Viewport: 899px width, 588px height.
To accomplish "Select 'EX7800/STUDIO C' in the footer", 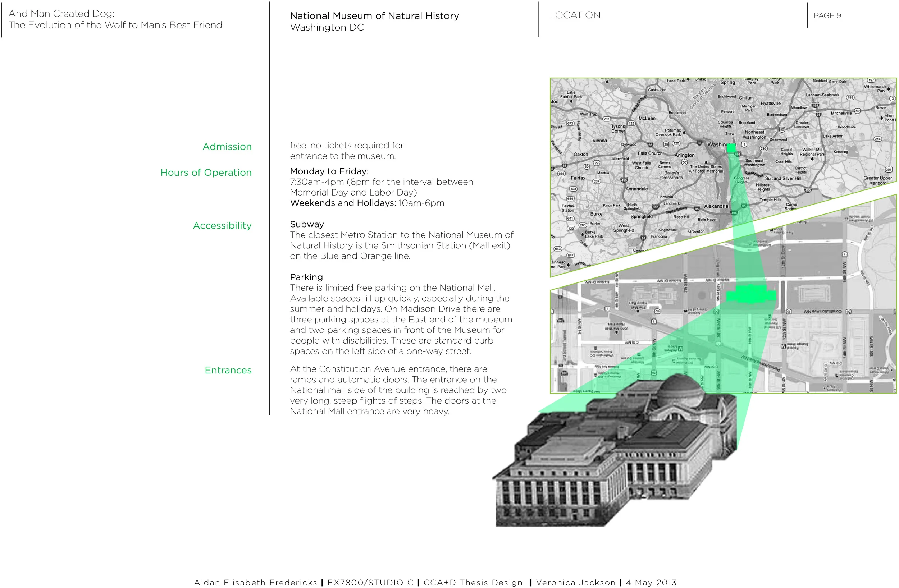I will [370, 583].
